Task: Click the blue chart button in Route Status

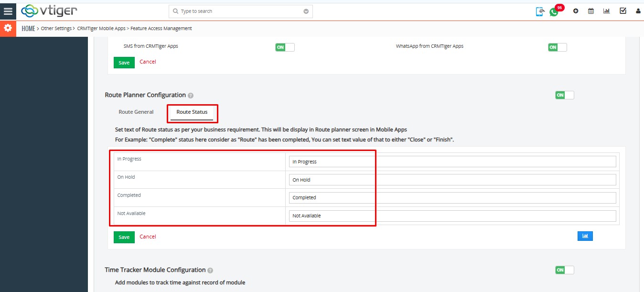Action: click(x=585, y=236)
